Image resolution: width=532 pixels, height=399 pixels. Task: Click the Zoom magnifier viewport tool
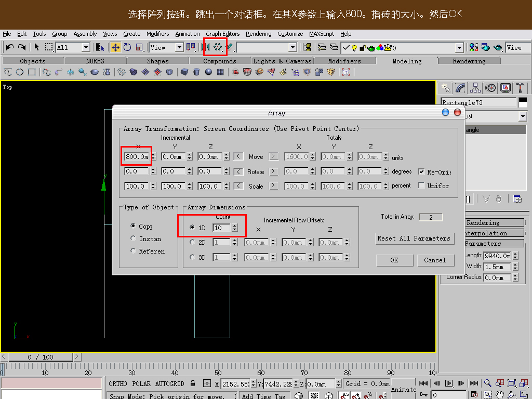coord(487,383)
